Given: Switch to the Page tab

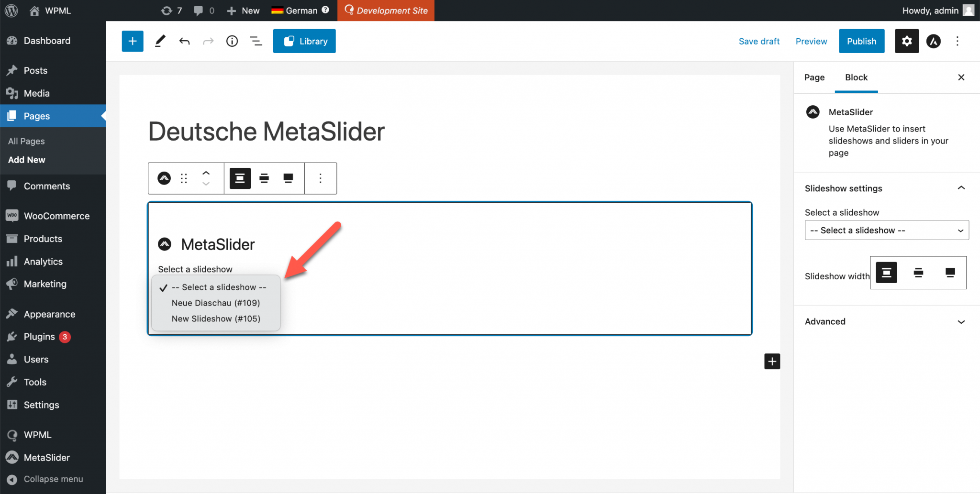Looking at the screenshot, I should 814,77.
